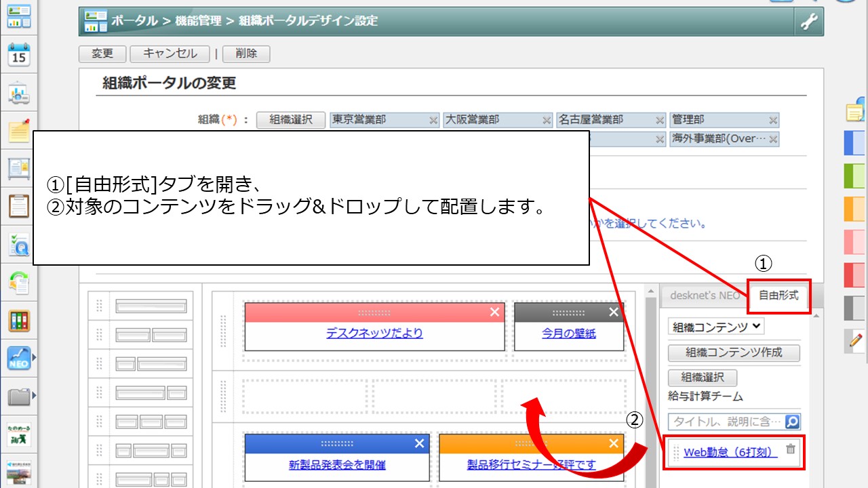The image size is (868, 488).
Task: Click the magnifier search icon in content panel
Action: (791, 422)
